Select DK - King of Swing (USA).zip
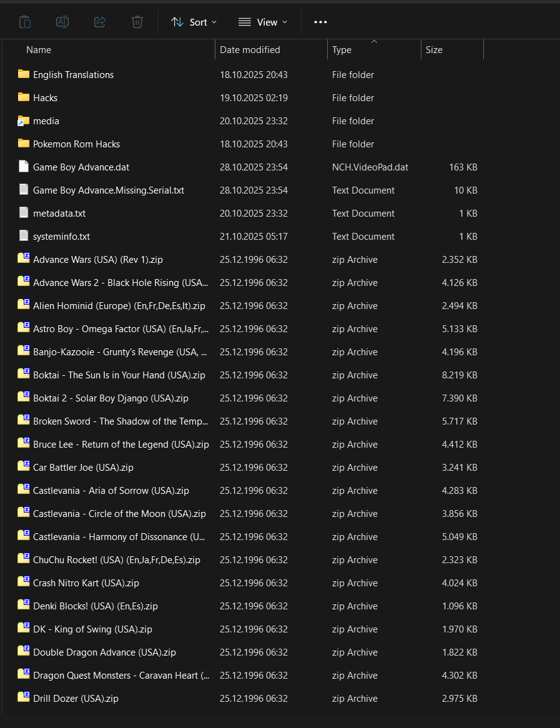The image size is (560, 728). tap(92, 629)
